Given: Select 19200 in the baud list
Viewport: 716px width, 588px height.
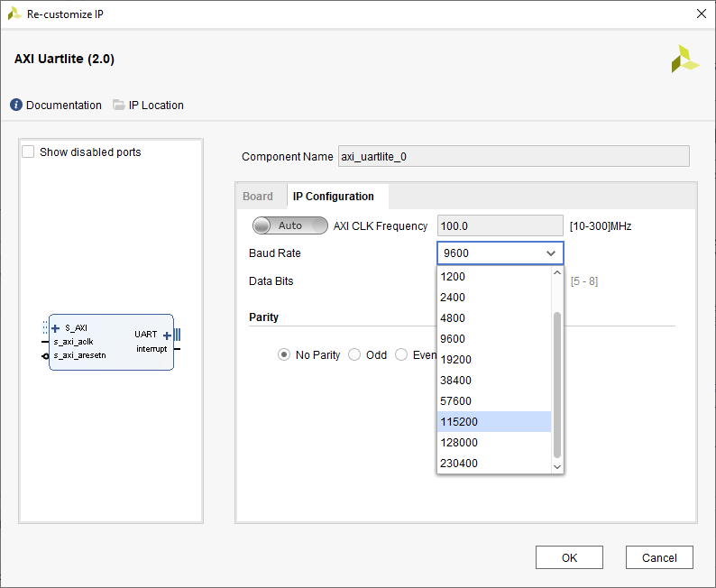Looking at the screenshot, I should (494, 360).
